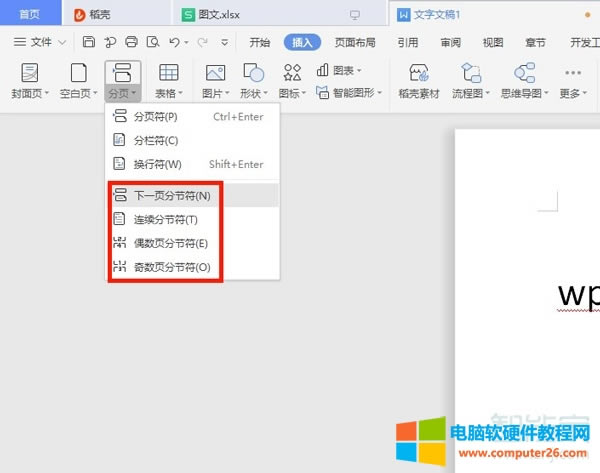The height and width of the screenshot is (473, 600).
Task: Click the undo arrow icon
Action: (174, 42)
